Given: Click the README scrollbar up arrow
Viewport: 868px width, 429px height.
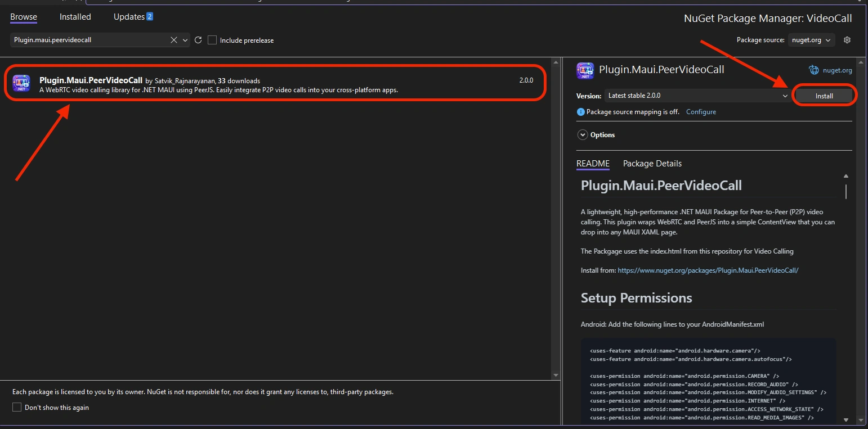Looking at the screenshot, I should tap(845, 177).
